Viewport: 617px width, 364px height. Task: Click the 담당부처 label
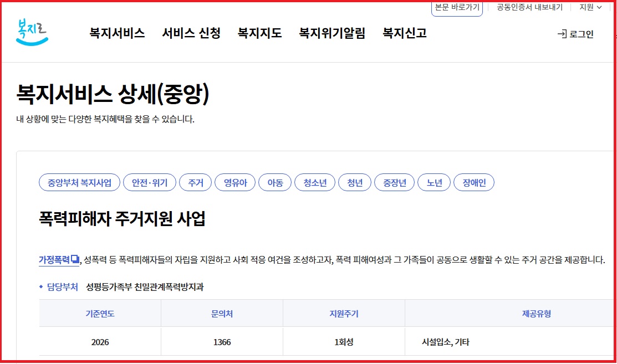63,287
